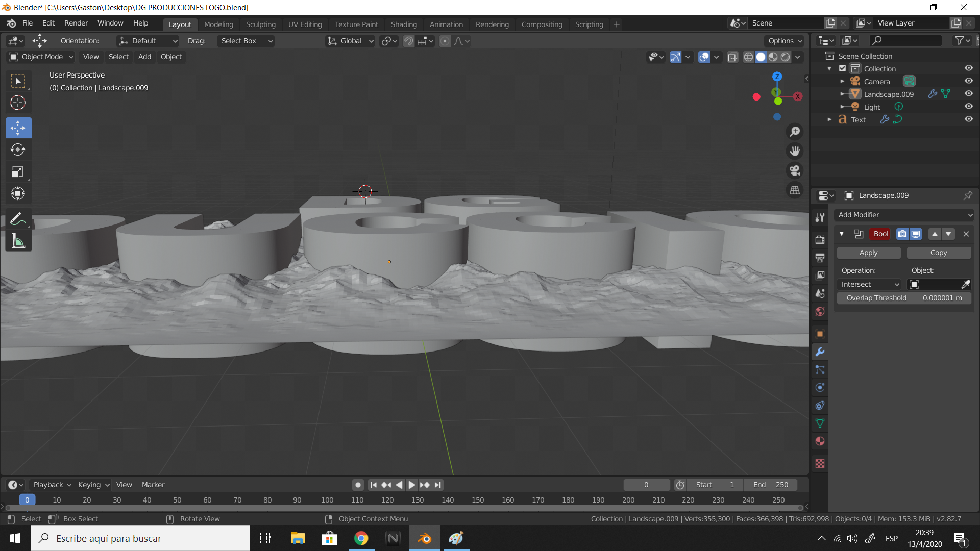The height and width of the screenshot is (551, 980).
Task: Select the Cursor tool in toolbar
Action: coord(18,103)
